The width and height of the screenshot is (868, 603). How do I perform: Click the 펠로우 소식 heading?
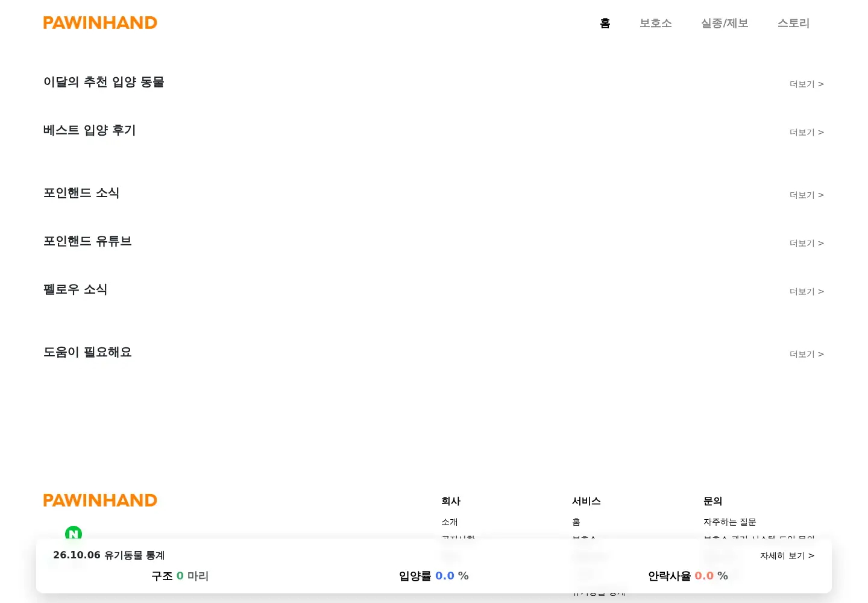point(75,289)
